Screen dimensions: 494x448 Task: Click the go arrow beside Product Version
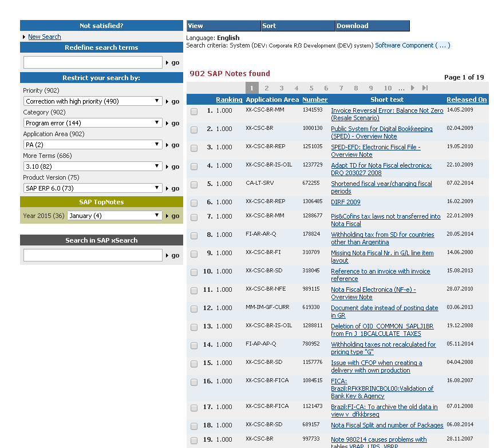tap(173, 188)
